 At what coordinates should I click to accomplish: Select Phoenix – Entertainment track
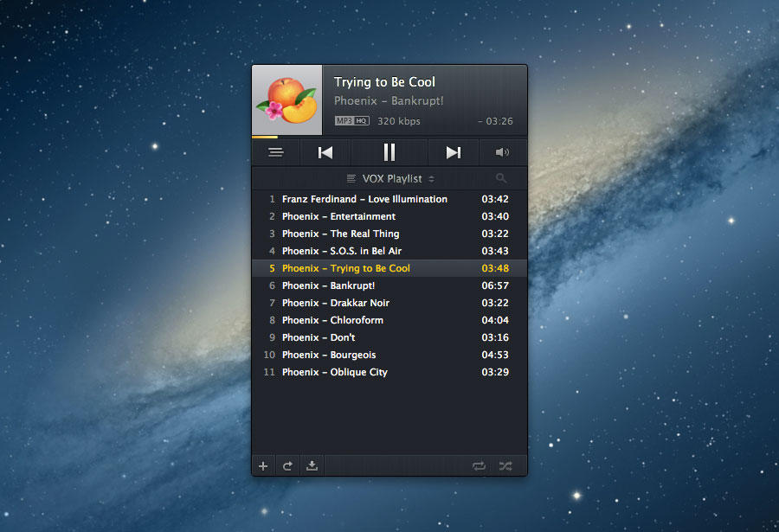click(389, 216)
